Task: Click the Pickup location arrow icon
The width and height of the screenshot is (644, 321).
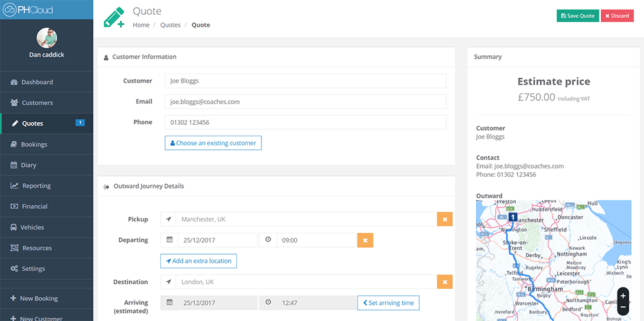Action: (168, 219)
